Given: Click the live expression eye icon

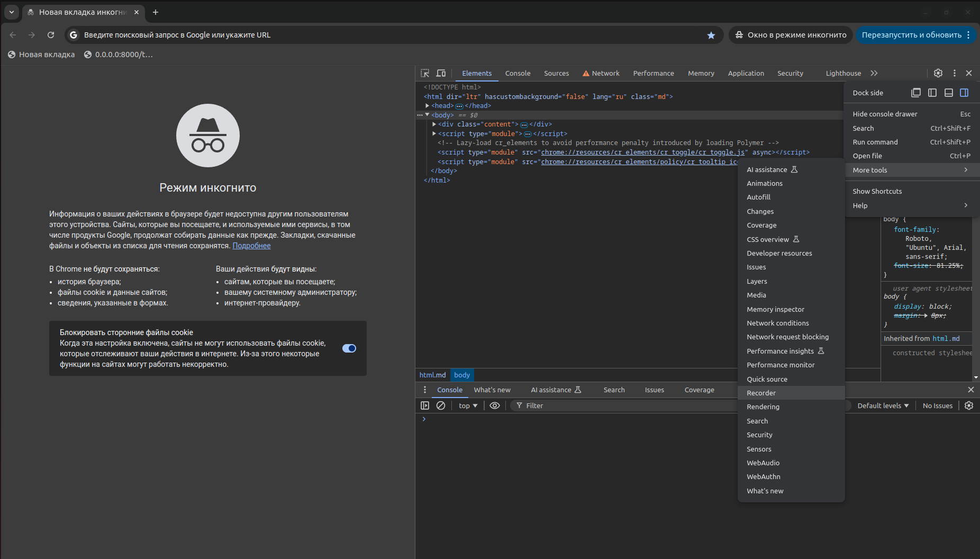Looking at the screenshot, I should (495, 405).
